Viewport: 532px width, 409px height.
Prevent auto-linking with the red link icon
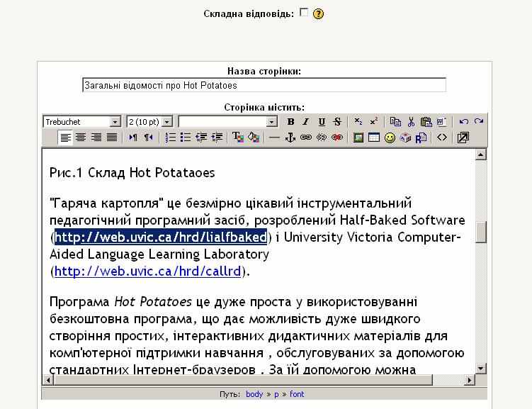337,138
